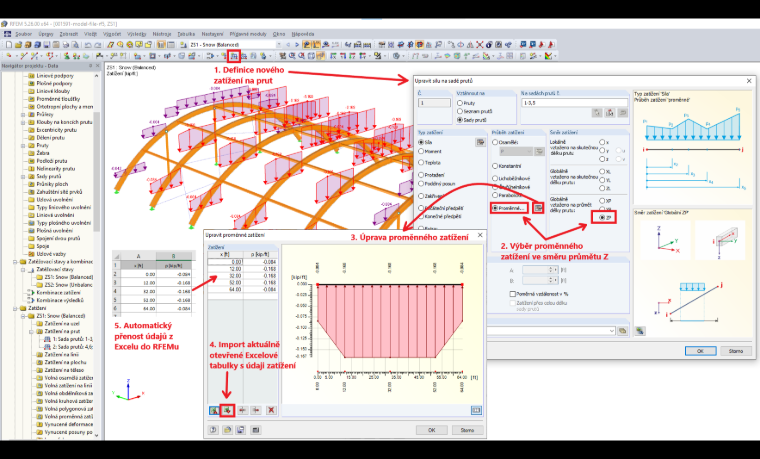Click the x cell 0.00 in the load table

(x=225, y=262)
